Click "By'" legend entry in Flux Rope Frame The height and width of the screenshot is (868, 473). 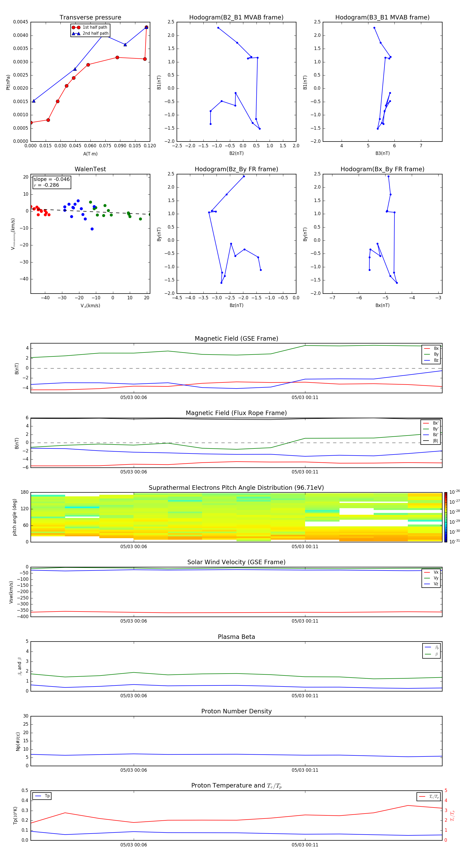tap(431, 429)
